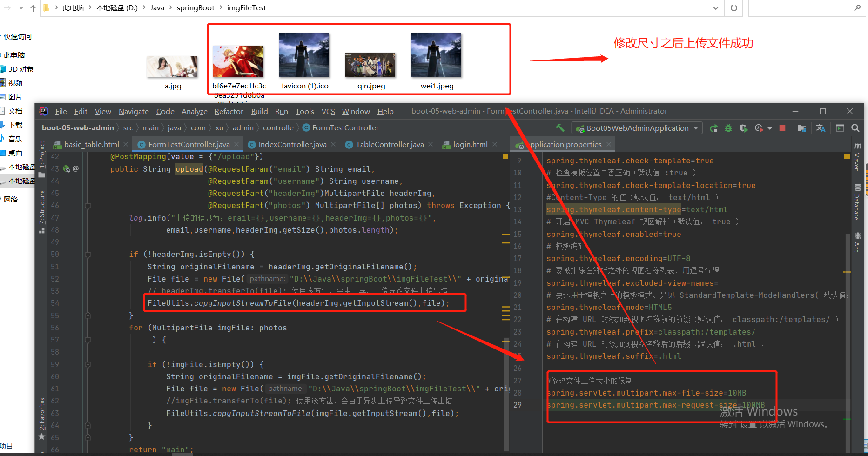
Task: Open the Analyze menu
Action: pos(194,111)
